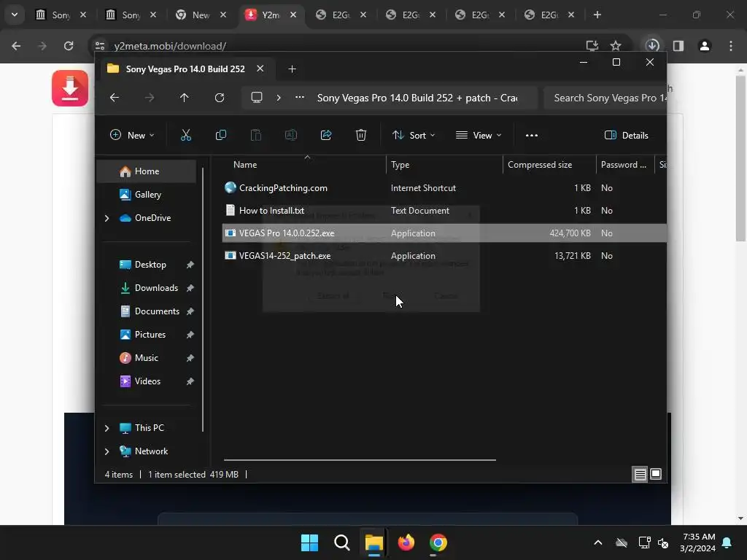Unpin Desktop using its pin icon

190,265
